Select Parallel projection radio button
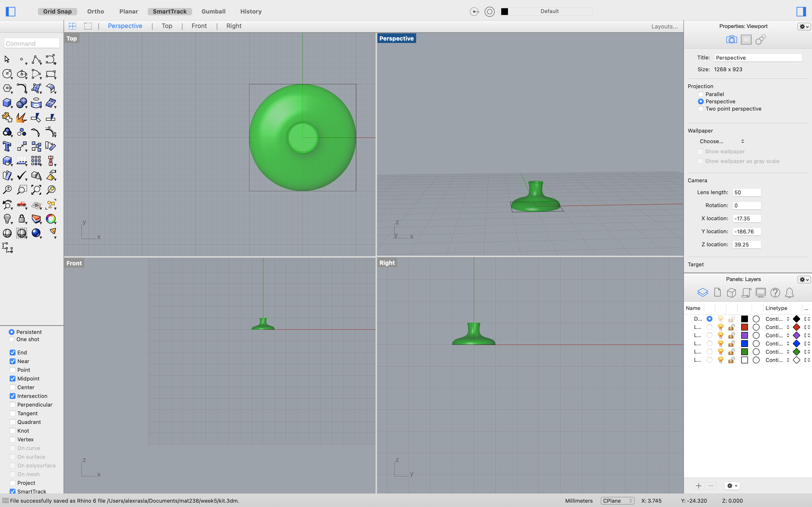This screenshot has height=507, width=812. point(701,94)
